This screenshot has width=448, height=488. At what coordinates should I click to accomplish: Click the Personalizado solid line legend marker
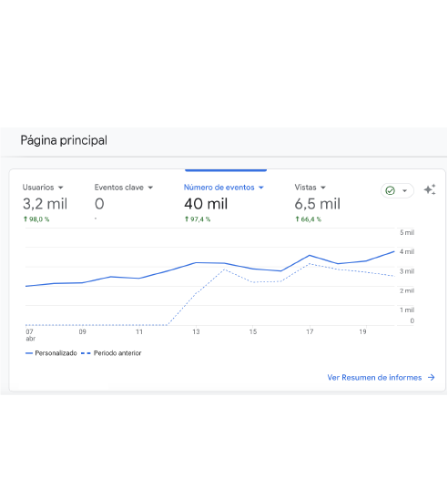[29, 353]
